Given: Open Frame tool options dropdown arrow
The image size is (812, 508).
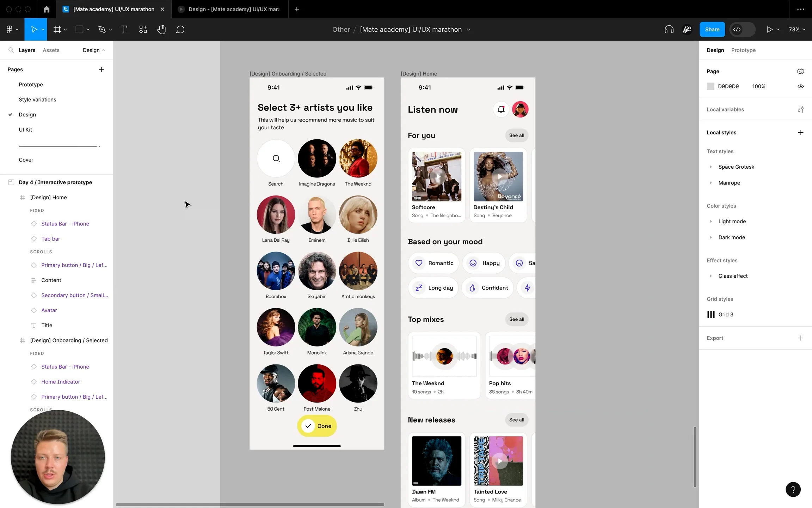Looking at the screenshot, I should click(66, 30).
